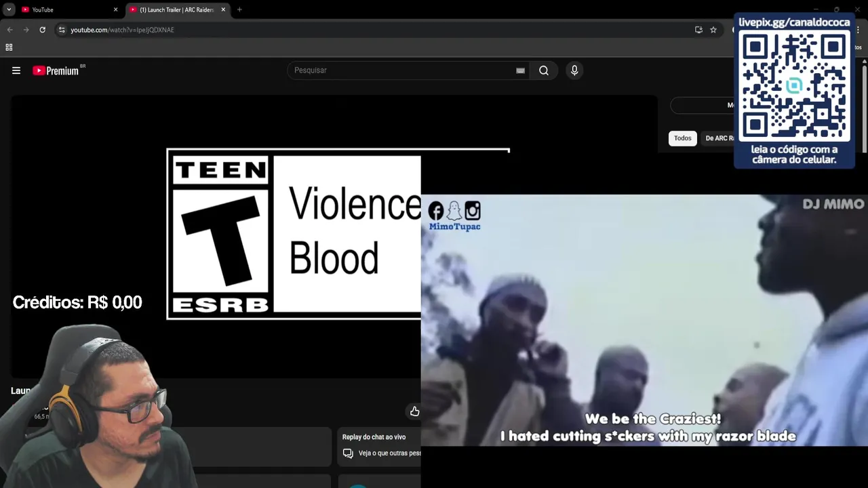Go forward with browser forward arrow
Image resolution: width=868 pixels, height=488 pixels.
26,30
